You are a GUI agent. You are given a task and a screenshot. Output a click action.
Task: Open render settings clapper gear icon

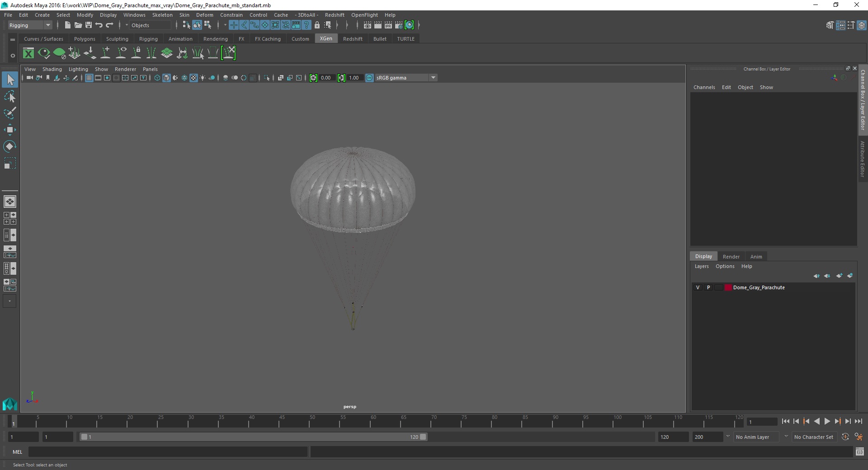tap(399, 25)
